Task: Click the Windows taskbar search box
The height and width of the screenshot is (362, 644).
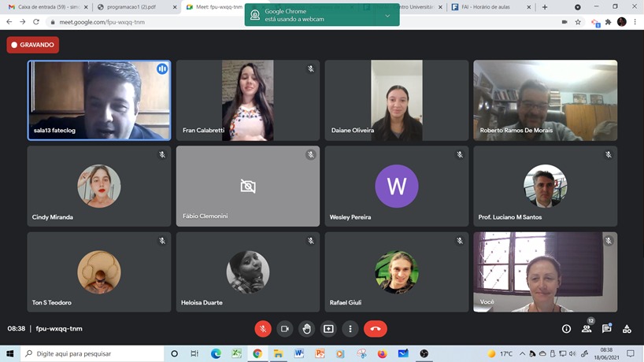Action: point(92,353)
